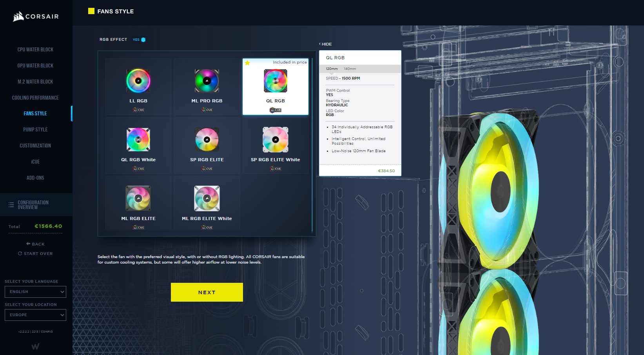Select the LL RGB fan thumbnail
This screenshot has width=644, height=355.
pyautogui.click(x=138, y=81)
